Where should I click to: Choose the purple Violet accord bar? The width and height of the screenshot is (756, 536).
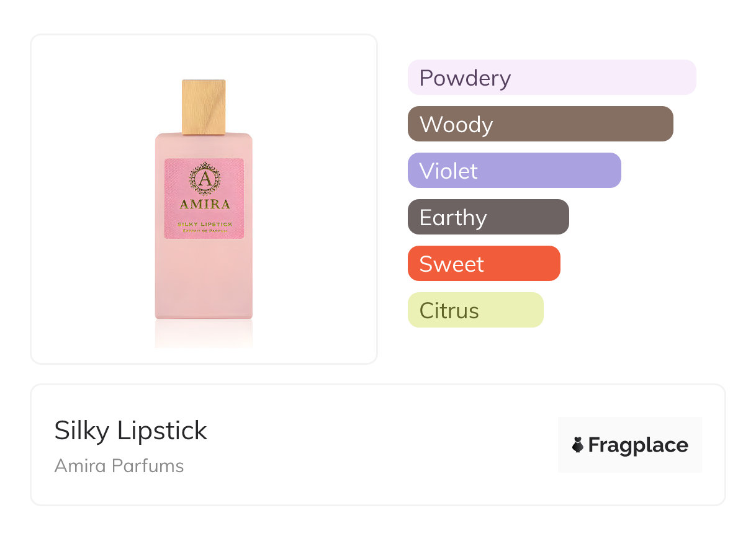514,171
